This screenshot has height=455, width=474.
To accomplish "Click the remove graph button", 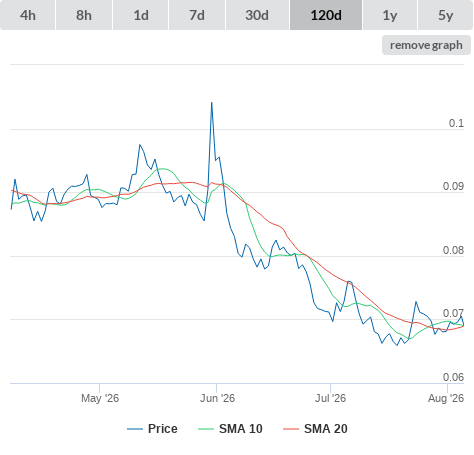I will [426, 45].
